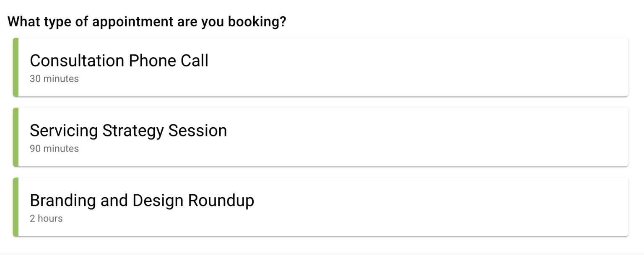Click the 2 hours duration label
The width and height of the screenshot is (644, 255).
coord(46,218)
